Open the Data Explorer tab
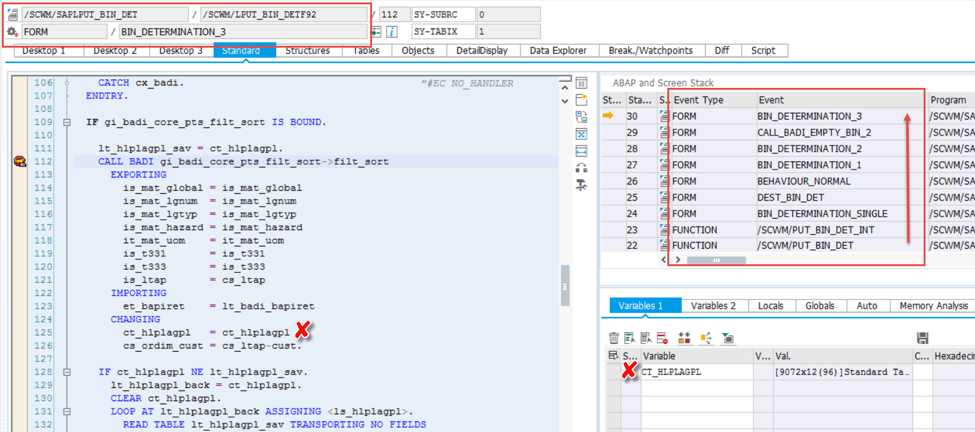 coord(558,50)
